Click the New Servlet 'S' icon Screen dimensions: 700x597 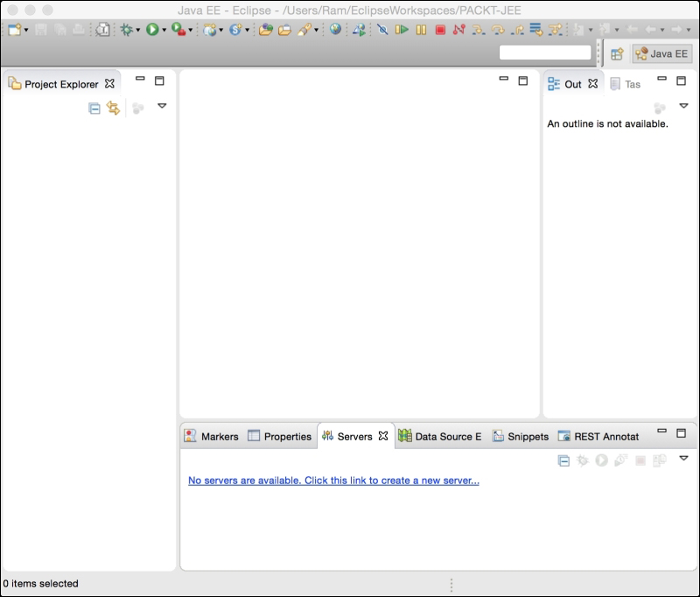235,30
